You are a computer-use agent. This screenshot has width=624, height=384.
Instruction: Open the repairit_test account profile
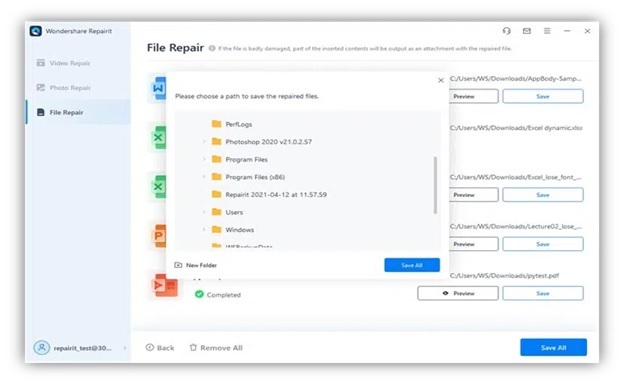point(80,348)
